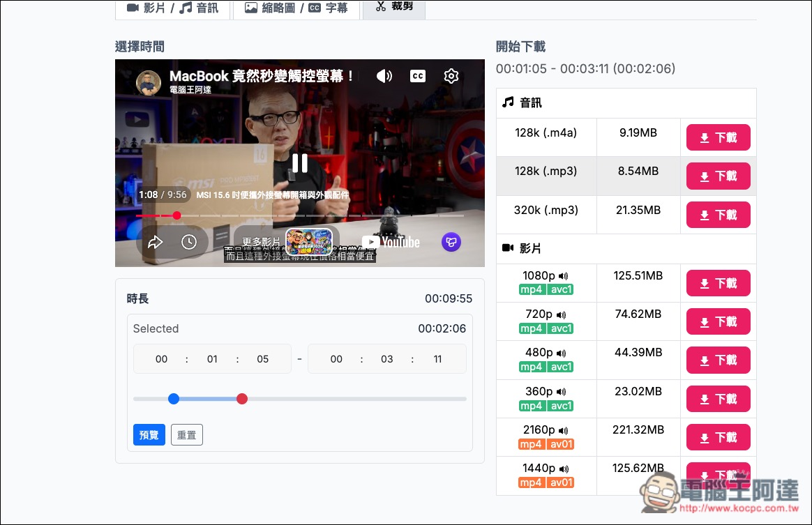
Task: Click the share arrow icon in the player
Action: coord(155,242)
